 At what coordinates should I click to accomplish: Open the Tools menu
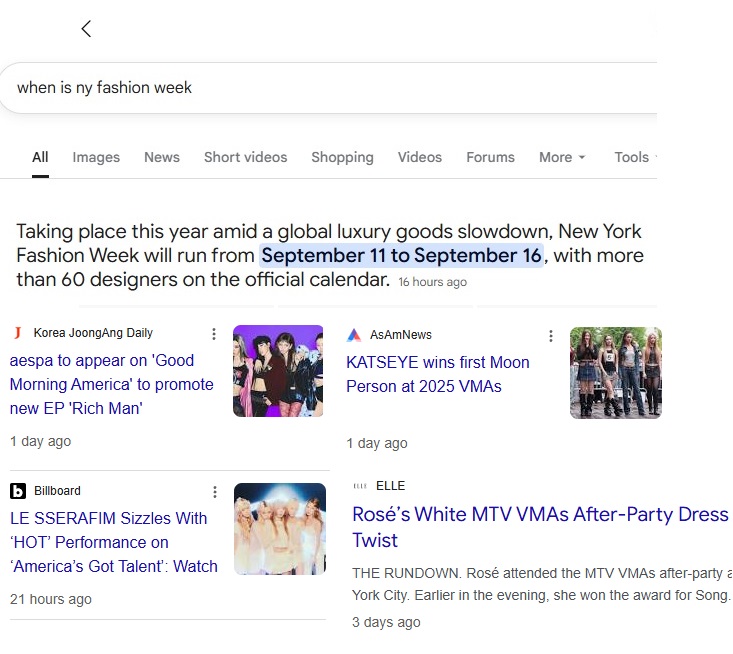tap(635, 157)
